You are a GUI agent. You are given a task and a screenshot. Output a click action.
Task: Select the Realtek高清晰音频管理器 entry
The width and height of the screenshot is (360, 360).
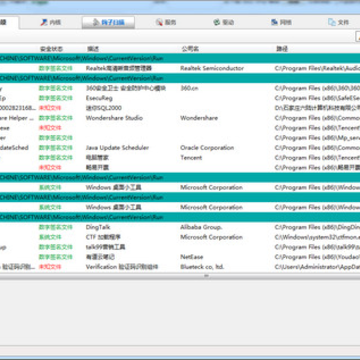119,68
